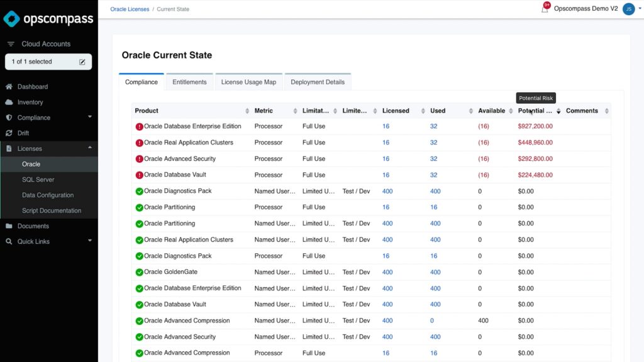Click the $927,200.00 potential risk value
Screen dimensions: 644x362
point(535,126)
